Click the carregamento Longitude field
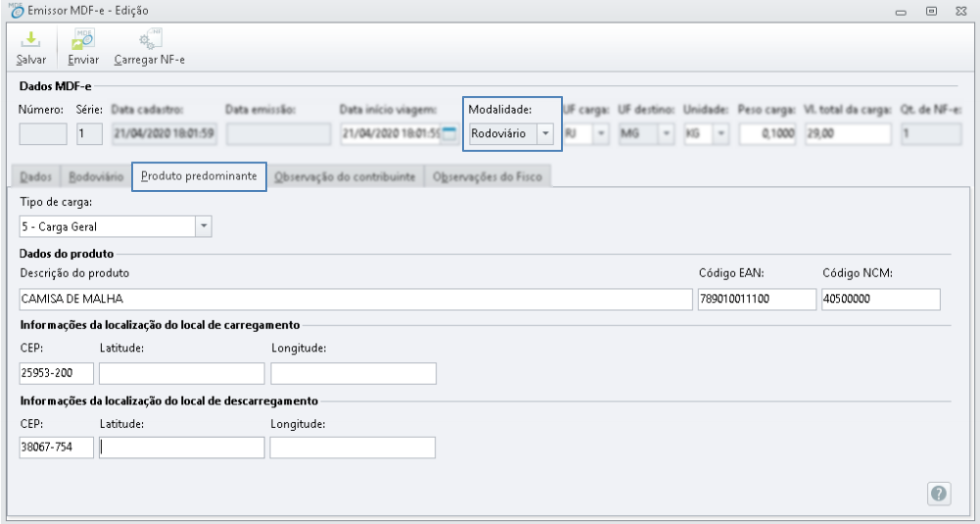Image resolution: width=980 pixels, height=524 pixels. [x=353, y=373]
